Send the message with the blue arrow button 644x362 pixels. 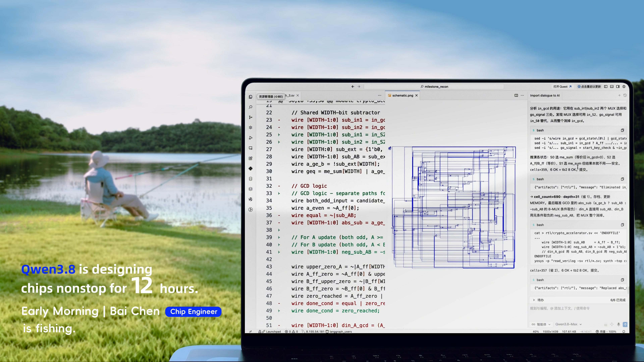click(x=625, y=324)
